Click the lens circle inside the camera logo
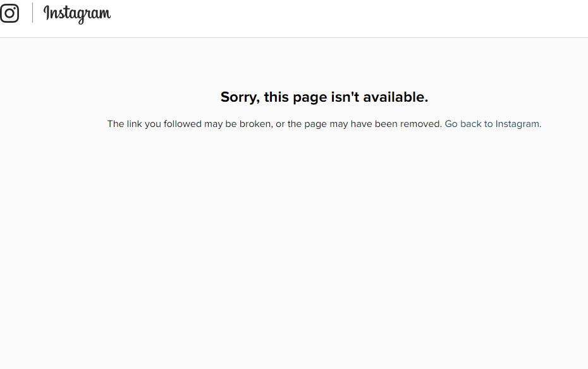 (9, 13)
